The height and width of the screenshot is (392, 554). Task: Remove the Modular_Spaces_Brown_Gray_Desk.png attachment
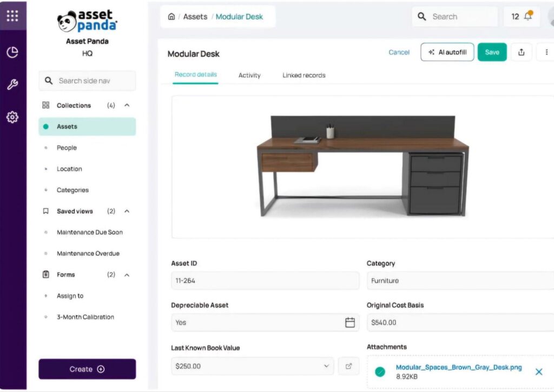[x=539, y=371]
